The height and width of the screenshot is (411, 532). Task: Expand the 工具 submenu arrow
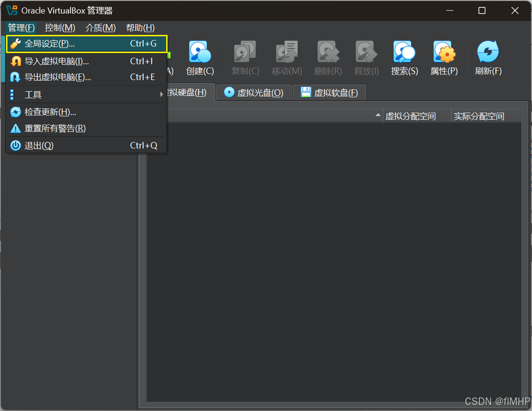pos(162,94)
